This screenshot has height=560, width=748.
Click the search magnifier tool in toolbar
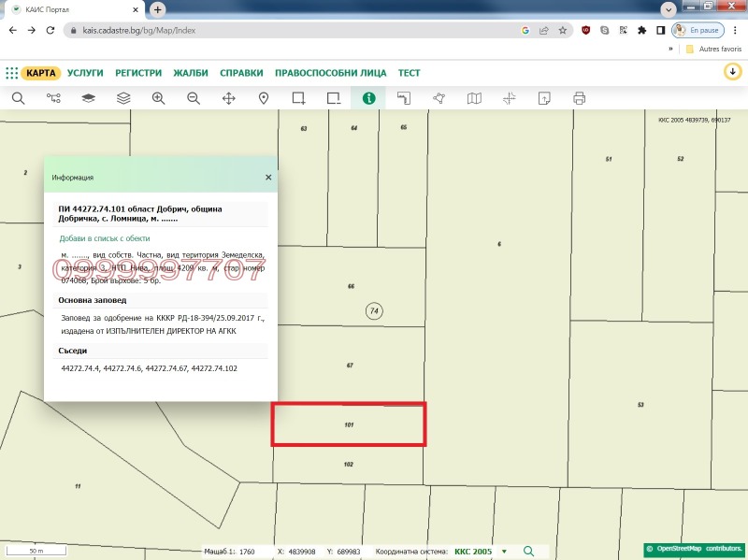click(18, 98)
